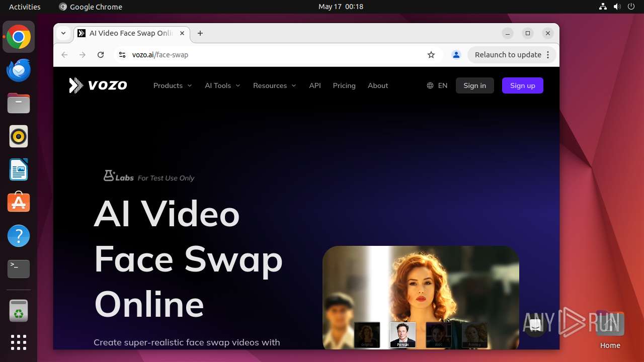This screenshot has width=644, height=362.
Task: Open the clock and calendar panel
Action: point(341,7)
